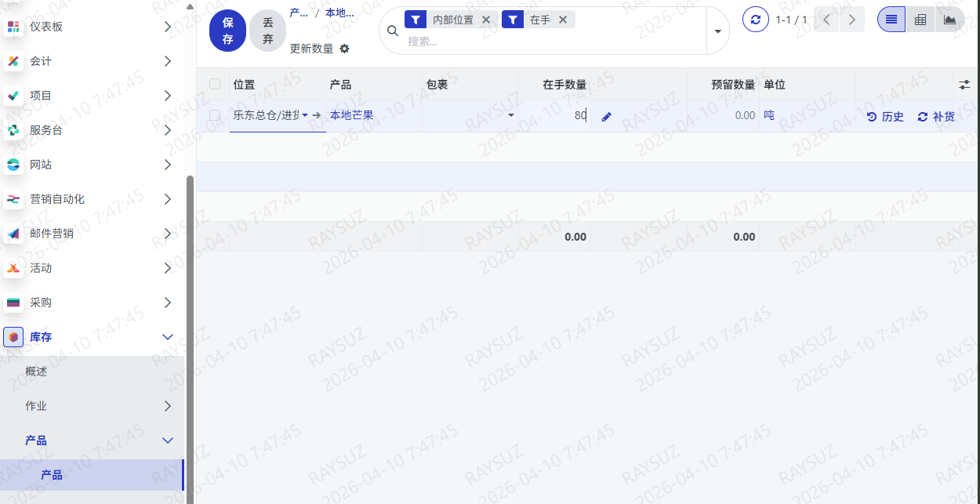Click the 活动 app icon
This screenshot has height=504, width=980.
pos(13,268)
